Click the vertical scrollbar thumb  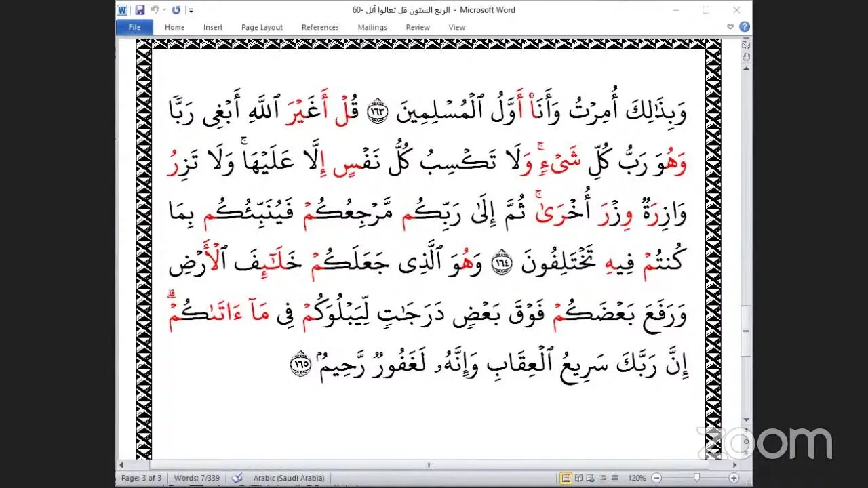click(x=746, y=331)
